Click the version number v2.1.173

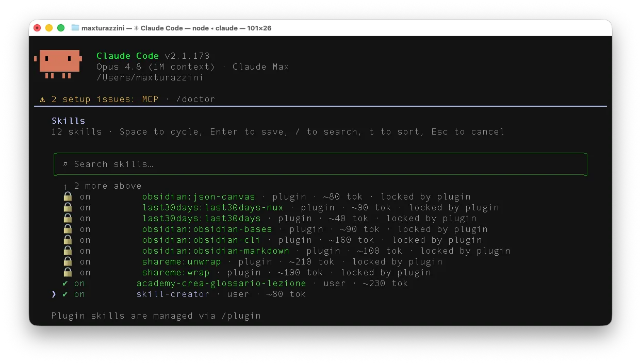(188, 56)
